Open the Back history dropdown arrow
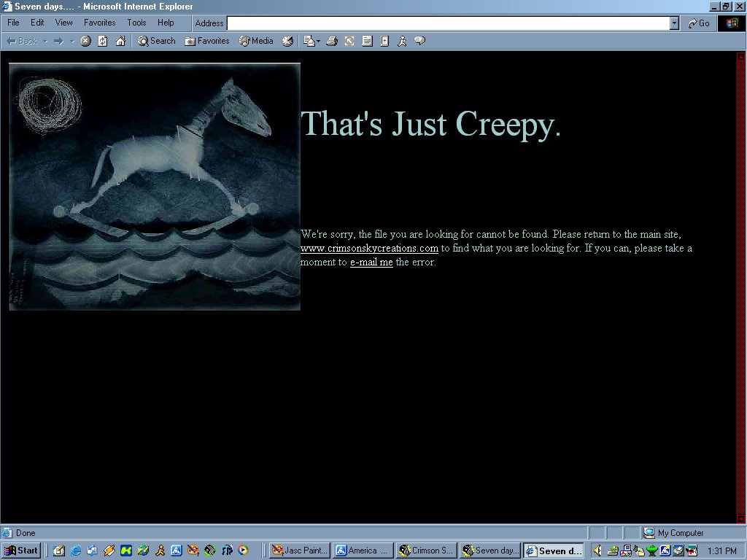Screen dimensions: 747x560 [x=45, y=42]
